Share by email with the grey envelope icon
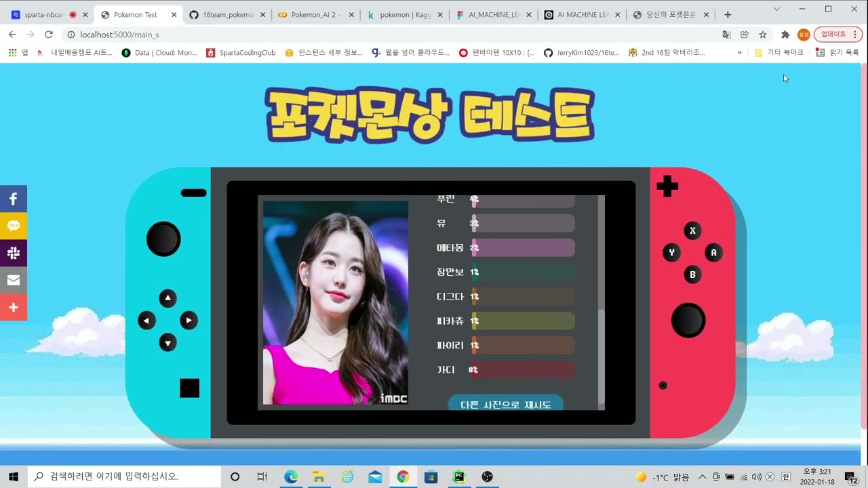 coord(14,280)
